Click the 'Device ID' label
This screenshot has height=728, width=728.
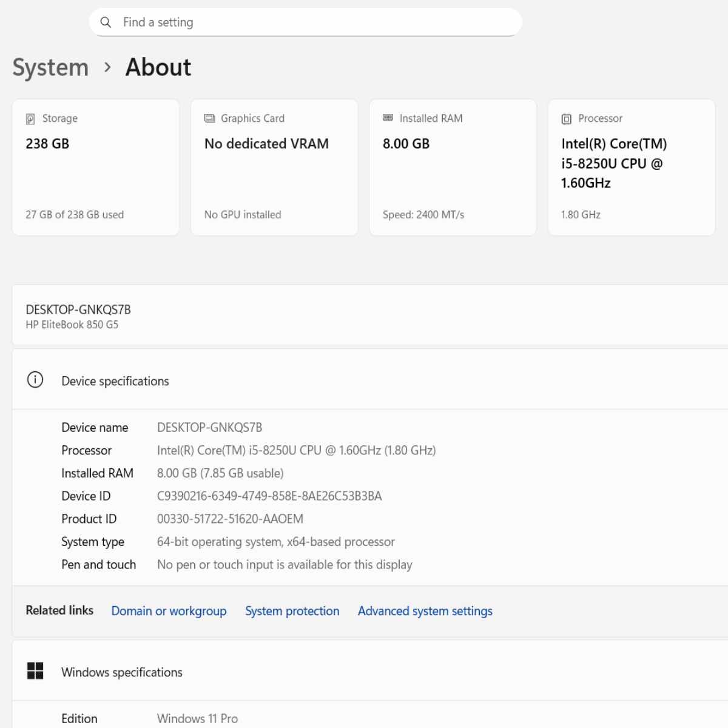(x=86, y=496)
